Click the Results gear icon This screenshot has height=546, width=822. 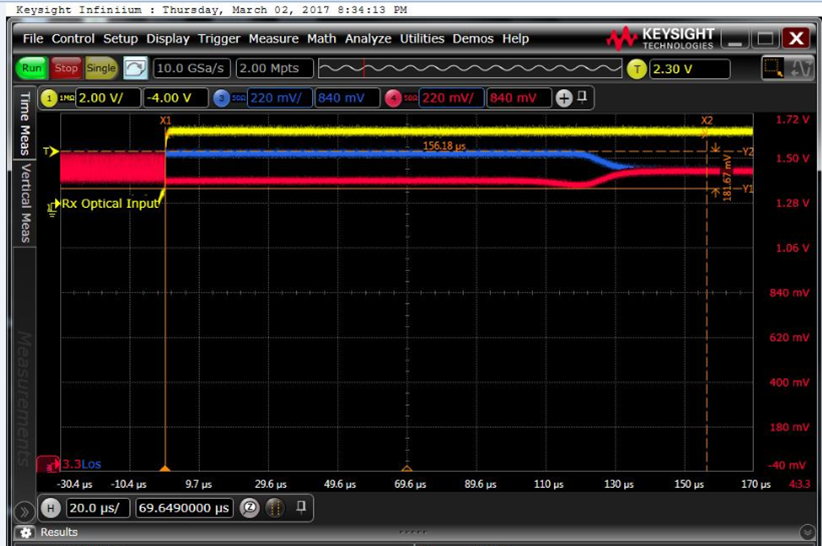click(26, 532)
